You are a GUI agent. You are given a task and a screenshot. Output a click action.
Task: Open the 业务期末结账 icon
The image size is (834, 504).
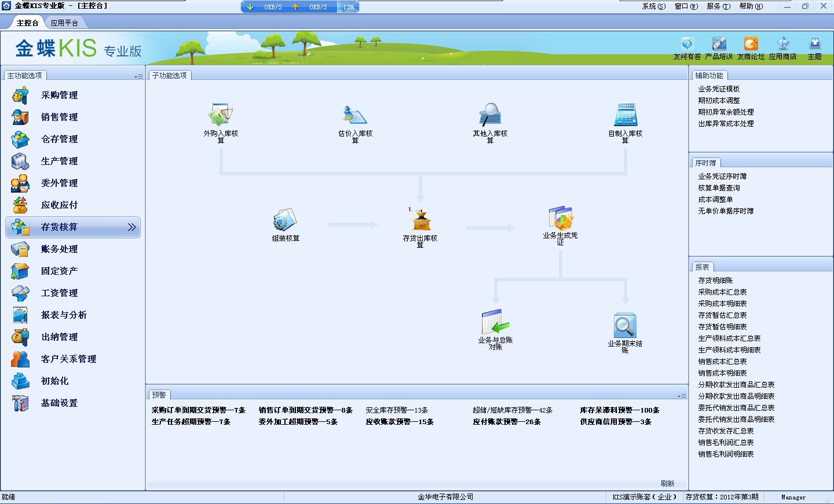click(625, 325)
